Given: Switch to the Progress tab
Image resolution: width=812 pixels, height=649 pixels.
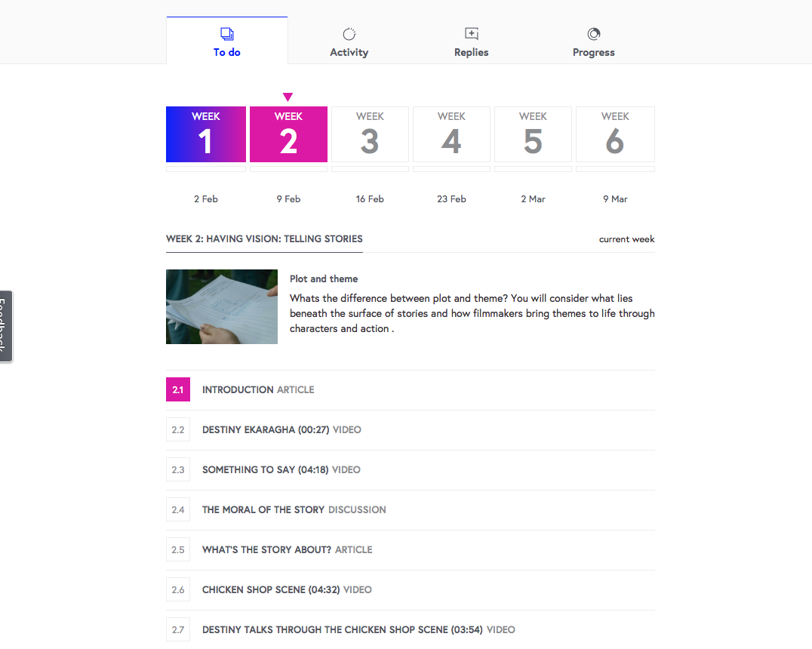Looking at the screenshot, I should tap(593, 41).
